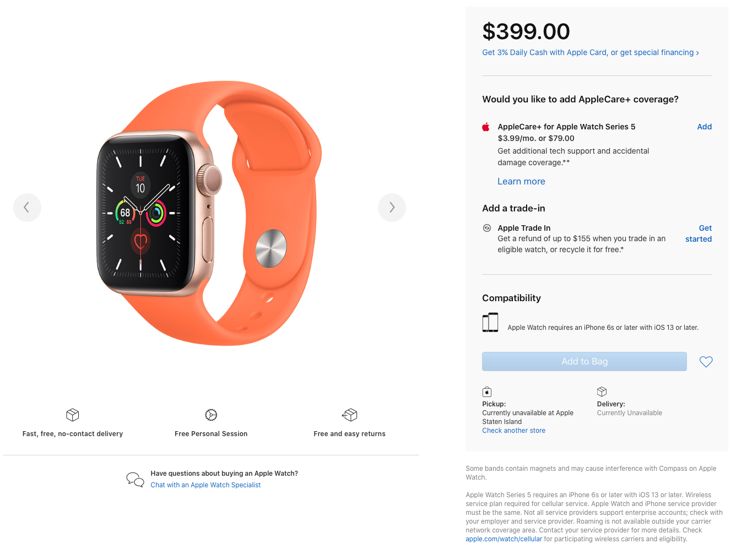Click the Free Personal Session icon

(x=211, y=415)
